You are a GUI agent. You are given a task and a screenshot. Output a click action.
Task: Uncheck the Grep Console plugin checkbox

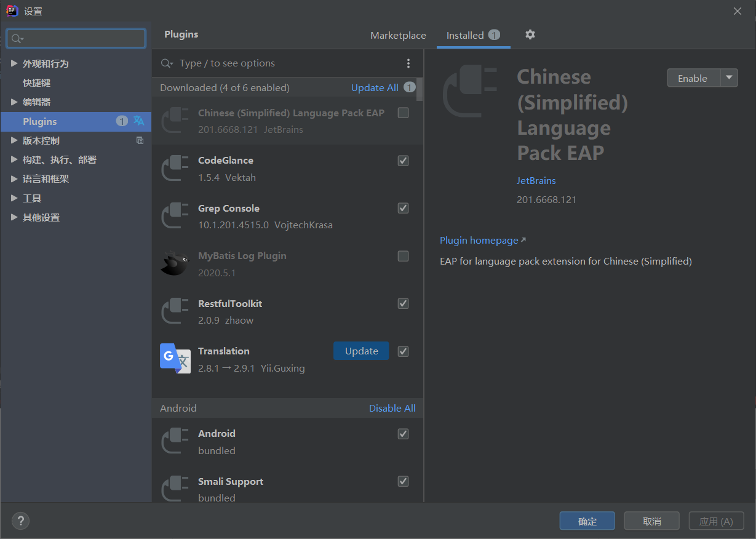(403, 208)
